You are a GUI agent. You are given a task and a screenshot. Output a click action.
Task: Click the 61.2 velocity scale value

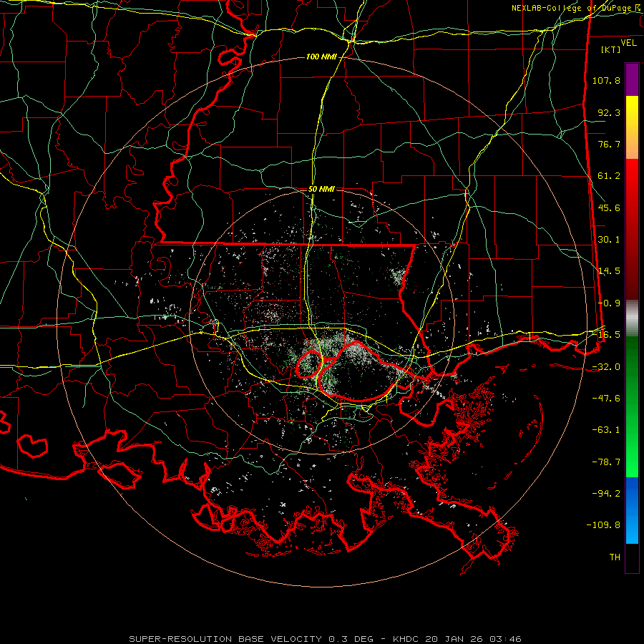tap(609, 176)
